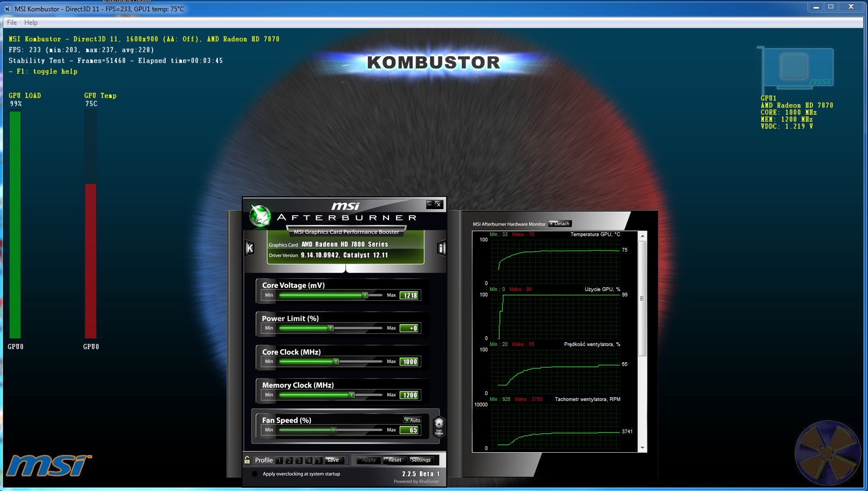Click the Tachometr wentylatora RPM graph

[556, 426]
